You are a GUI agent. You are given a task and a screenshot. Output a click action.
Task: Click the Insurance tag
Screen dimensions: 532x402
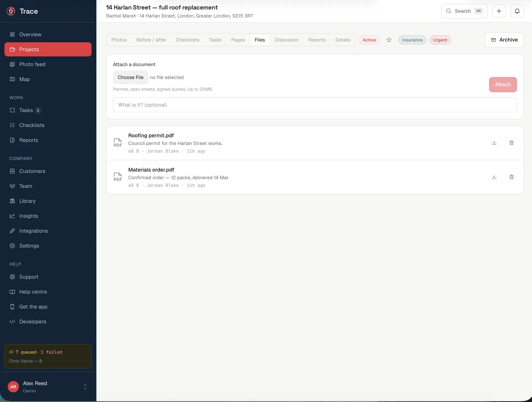tap(412, 40)
